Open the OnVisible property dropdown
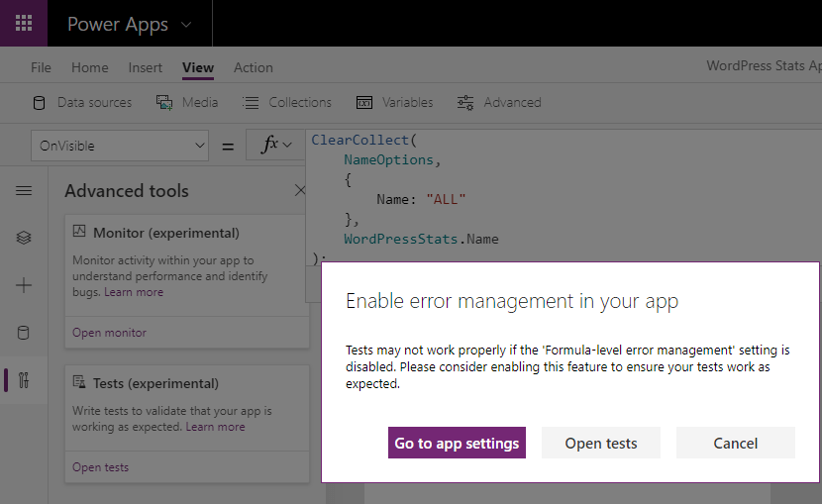This screenshot has height=504, width=822. 120,146
